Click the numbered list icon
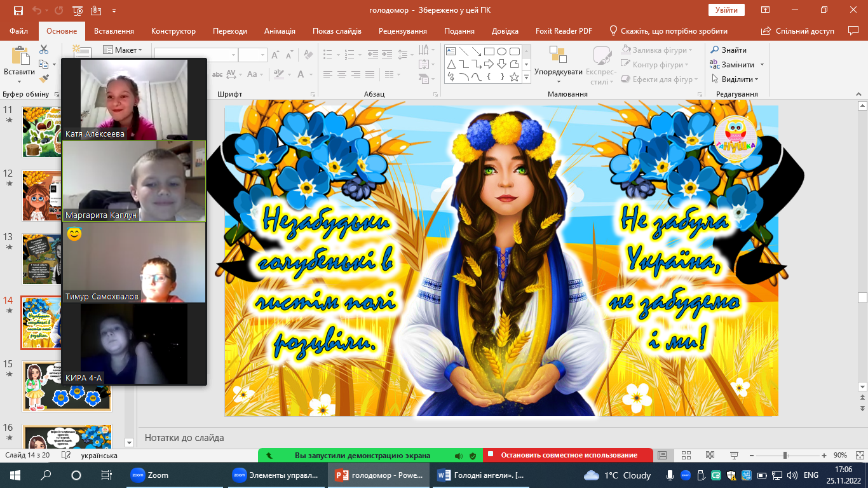Image resolution: width=868 pixels, height=488 pixels. coord(349,54)
